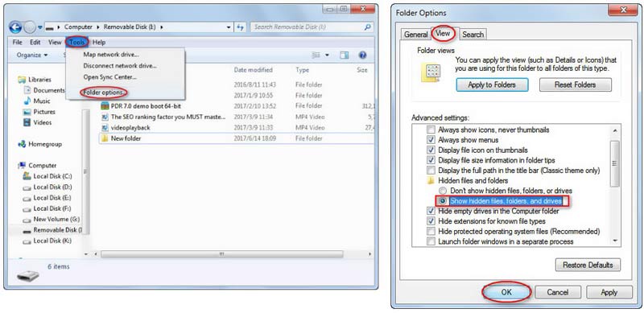Viewport: 644px width, 313px height.
Task: Click the Removable Disk icon in sidebar
Action: tap(27, 230)
